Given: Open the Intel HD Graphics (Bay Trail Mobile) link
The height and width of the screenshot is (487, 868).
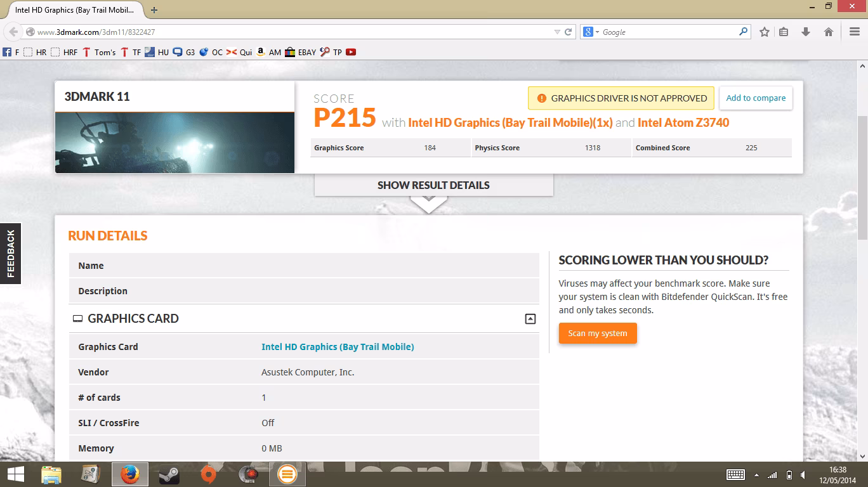Looking at the screenshot, I should pyautogui.click(x=338, y=347).
